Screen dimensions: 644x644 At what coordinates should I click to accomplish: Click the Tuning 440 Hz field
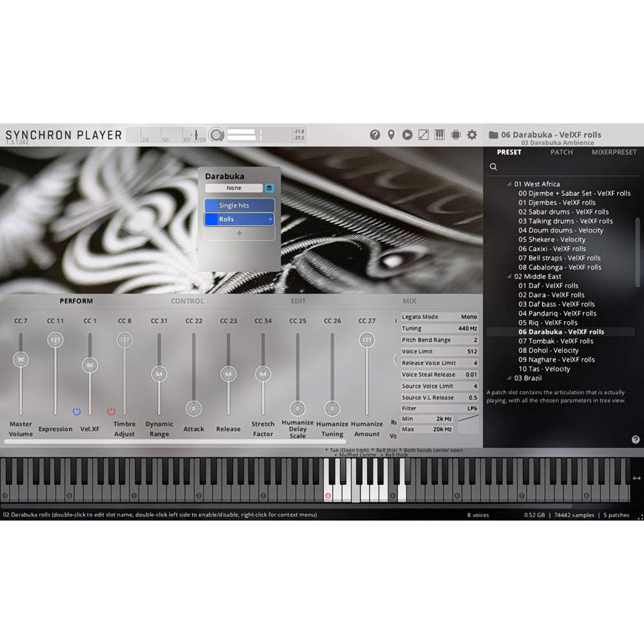pos(439,328)
